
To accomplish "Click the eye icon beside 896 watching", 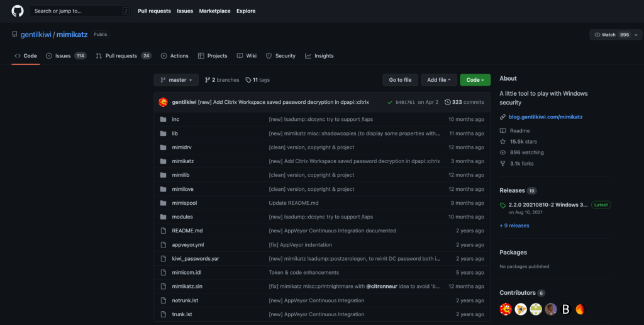I will tap(502, 152).
